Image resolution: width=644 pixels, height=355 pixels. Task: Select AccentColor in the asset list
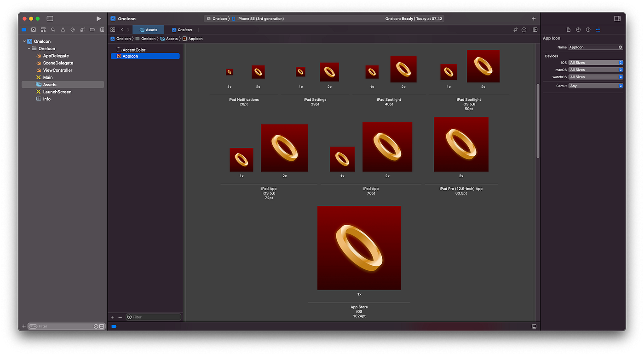(x=134, y=49)
